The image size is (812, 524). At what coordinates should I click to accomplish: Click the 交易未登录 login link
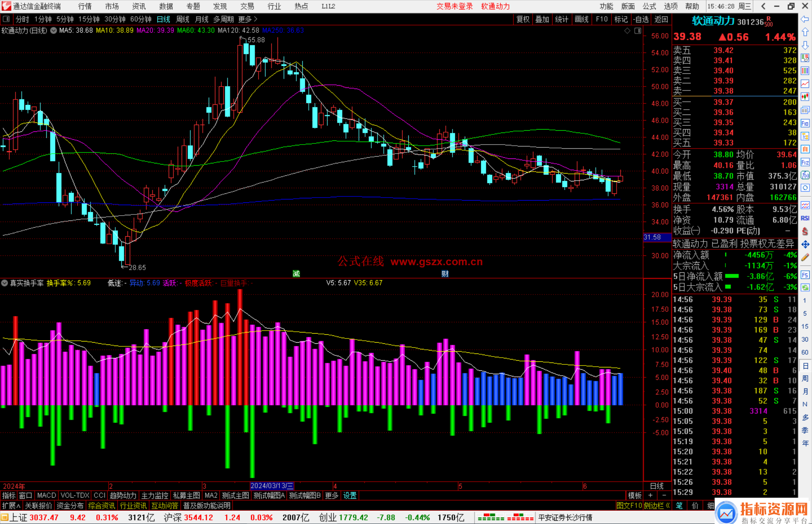coord(454,6)
